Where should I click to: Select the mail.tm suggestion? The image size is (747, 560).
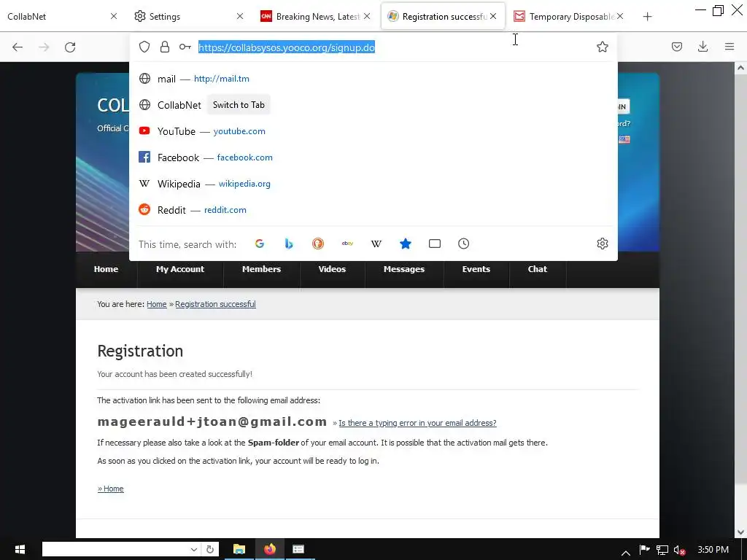click(x=373, y=79)
